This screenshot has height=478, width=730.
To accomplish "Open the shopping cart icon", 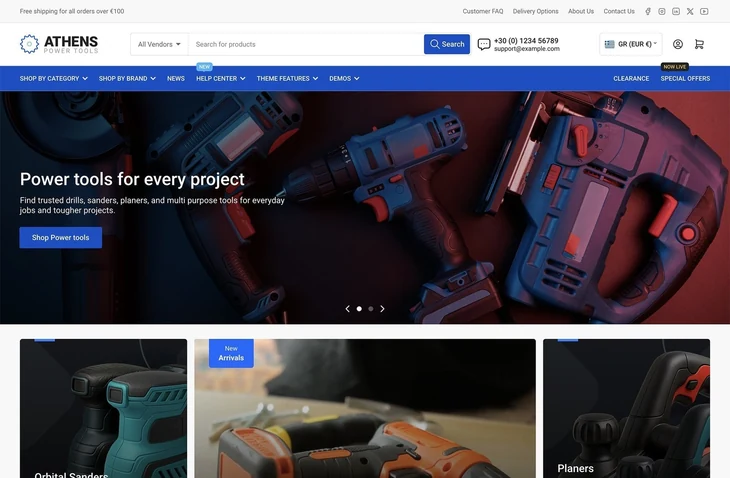I will [x=699, y=44].
